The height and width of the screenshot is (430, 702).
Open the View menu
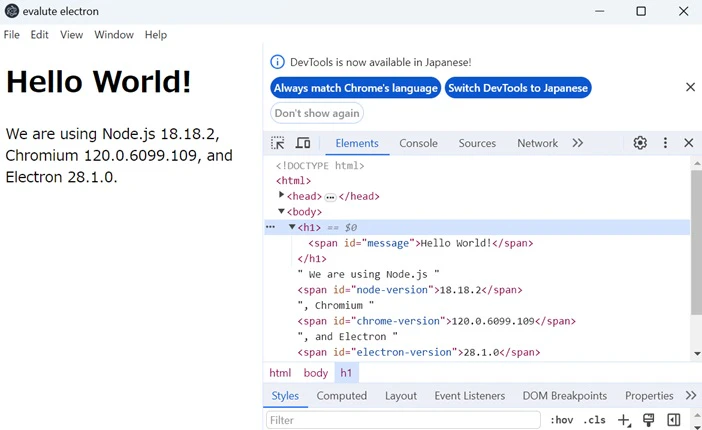(x=72, y=34)
